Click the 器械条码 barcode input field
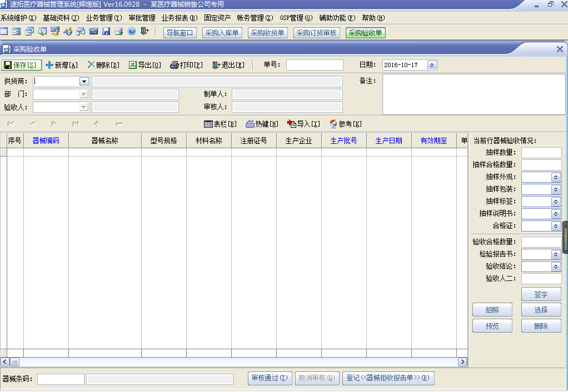This screenshot has width=568, height=392. point(61,379)
